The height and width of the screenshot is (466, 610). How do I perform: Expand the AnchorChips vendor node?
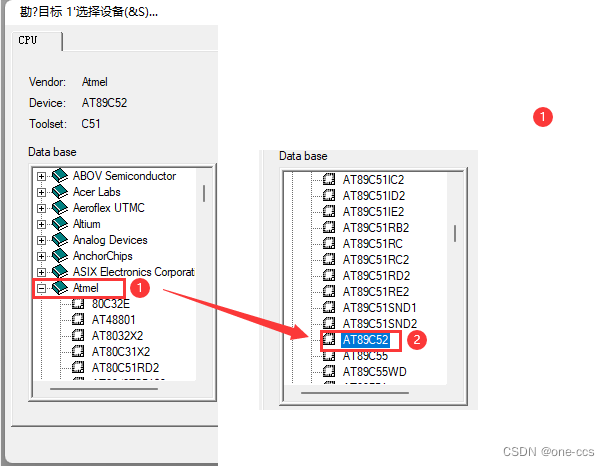click(x=41, y=256)
